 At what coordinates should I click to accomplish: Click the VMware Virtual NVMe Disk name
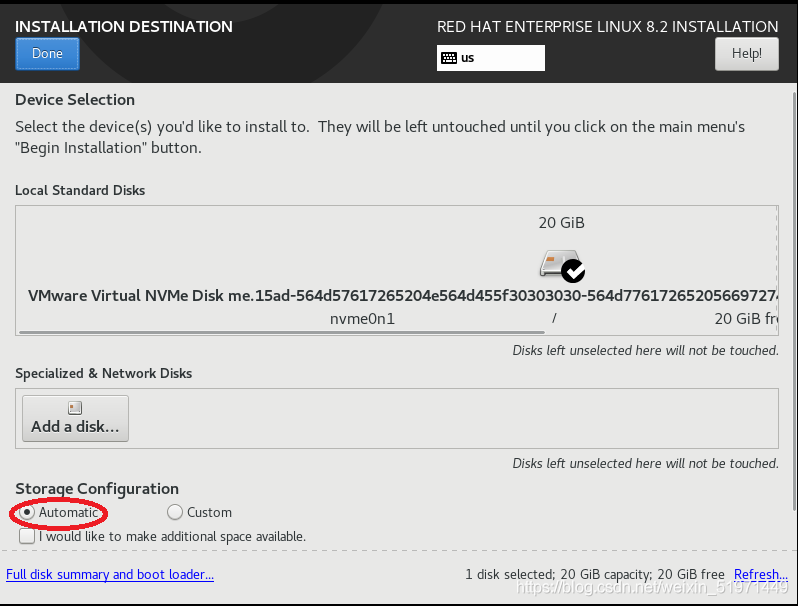(x=402, y=296)
